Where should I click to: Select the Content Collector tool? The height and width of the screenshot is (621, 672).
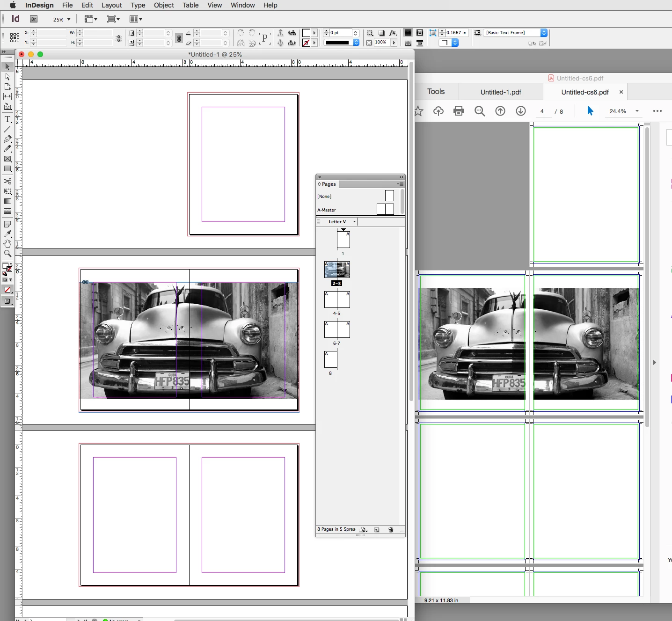[x=7, y=106]
